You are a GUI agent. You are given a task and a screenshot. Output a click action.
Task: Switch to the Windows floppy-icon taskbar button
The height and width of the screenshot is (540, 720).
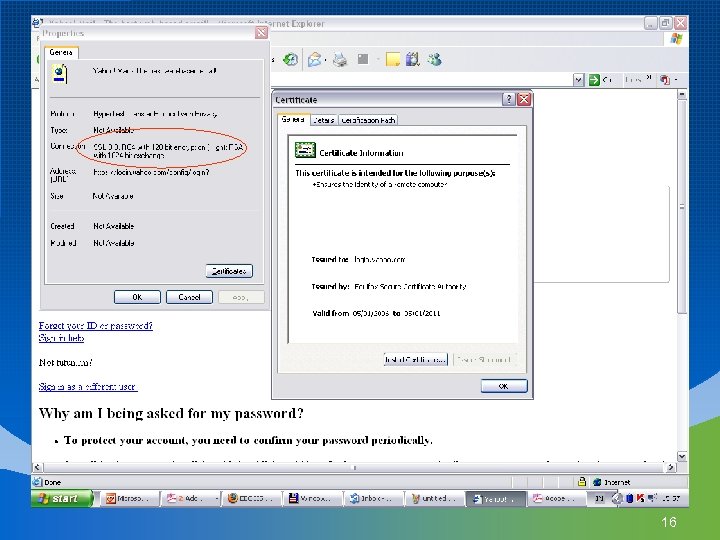pos(313,499)
